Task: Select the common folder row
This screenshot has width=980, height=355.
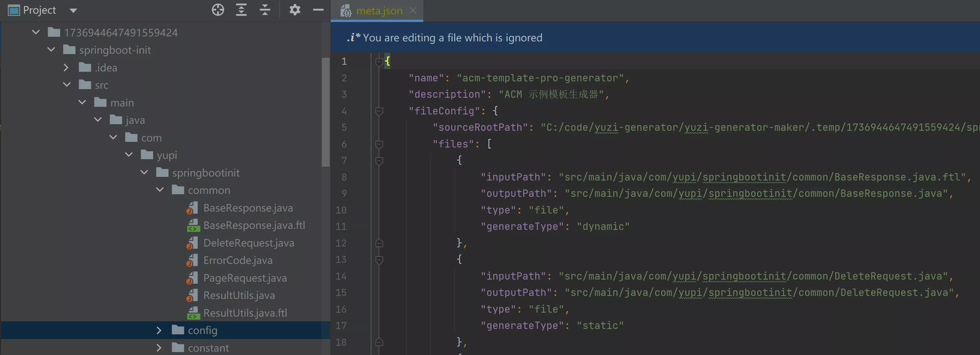Action: click(165, 190)
